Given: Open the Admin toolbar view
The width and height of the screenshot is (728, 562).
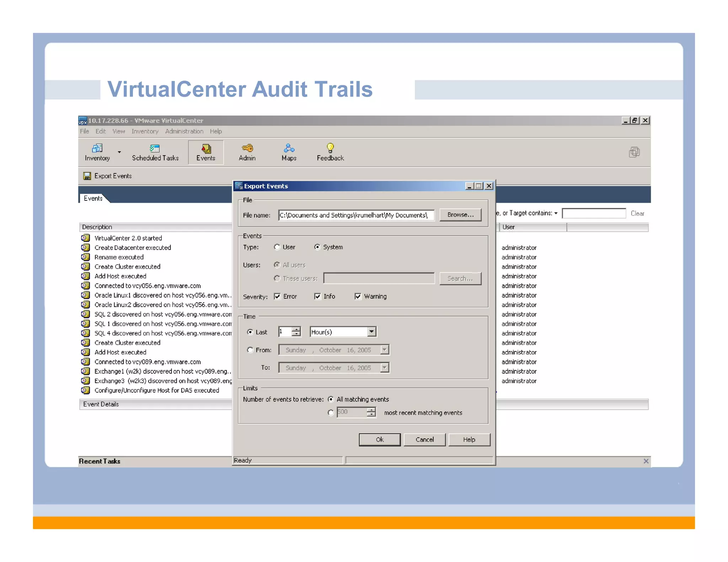Looking at the screenshot, I should [247, 152].
